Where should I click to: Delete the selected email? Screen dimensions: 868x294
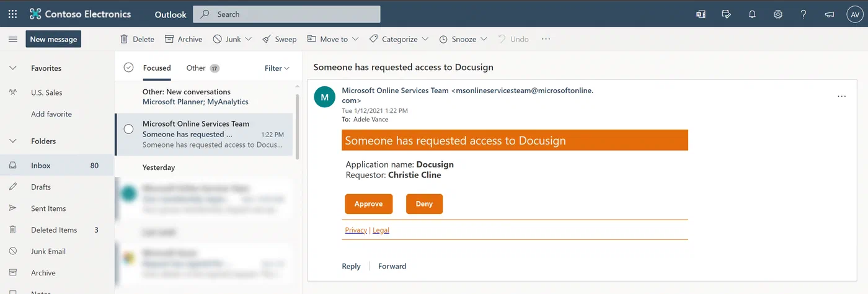(x=137, y=39)
